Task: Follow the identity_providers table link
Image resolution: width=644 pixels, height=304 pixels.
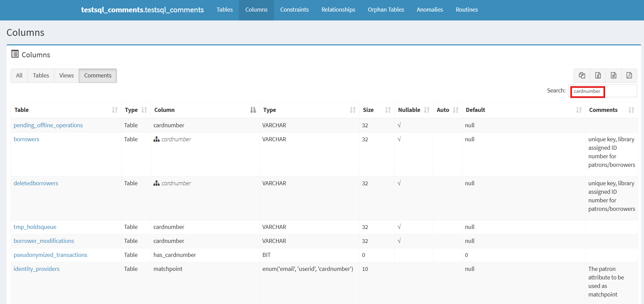Action: tap(36, 269)
